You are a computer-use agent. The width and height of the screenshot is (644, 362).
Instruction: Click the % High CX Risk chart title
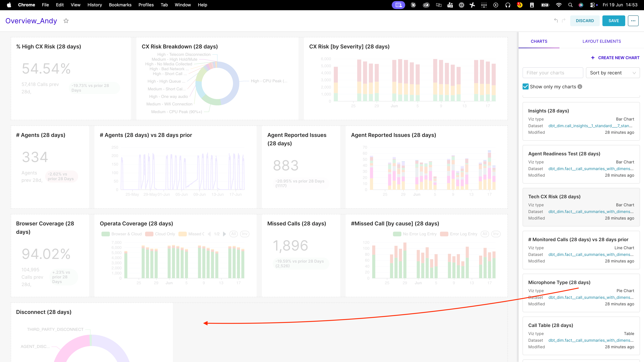pyautogui.click(x=48, y=46)
